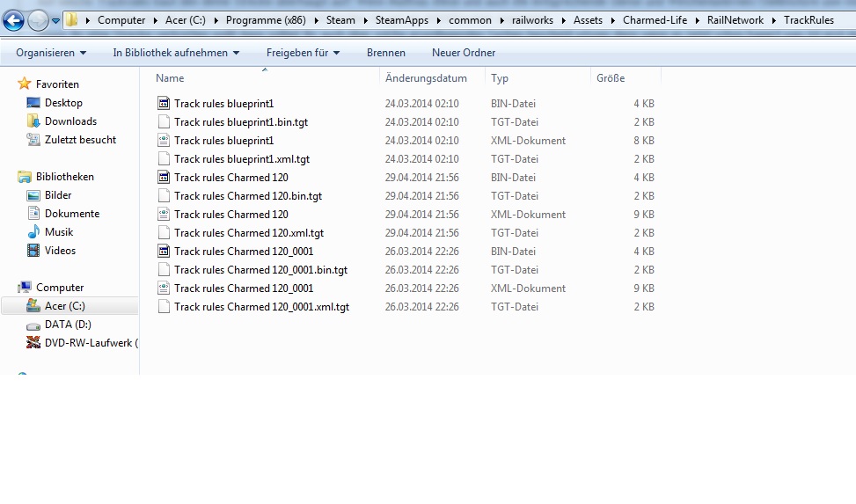Open the recent locations dropdown arrow
The width and height of the screenshot is (856, 504).
[55, 21]
